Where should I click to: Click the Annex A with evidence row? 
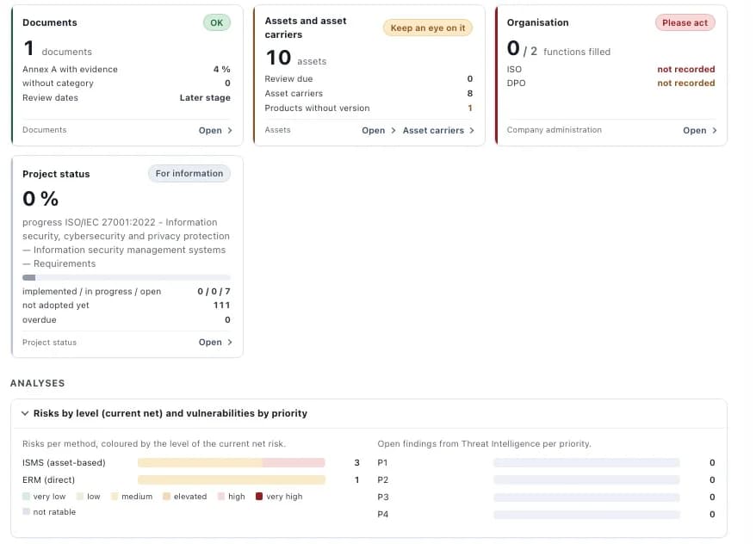(127, 70)
